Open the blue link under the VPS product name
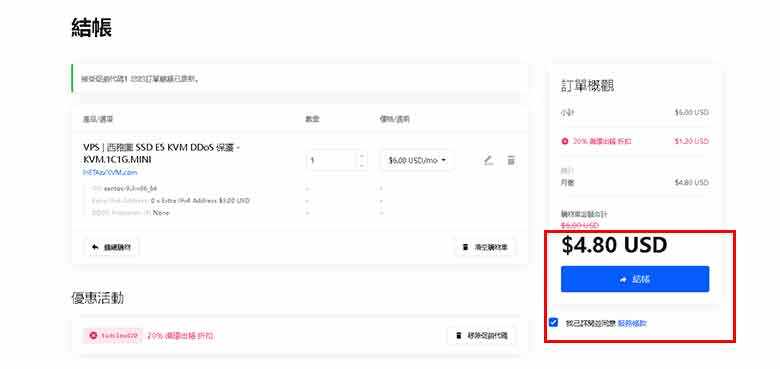The image size is (780, 369). (x=110, y=173)
